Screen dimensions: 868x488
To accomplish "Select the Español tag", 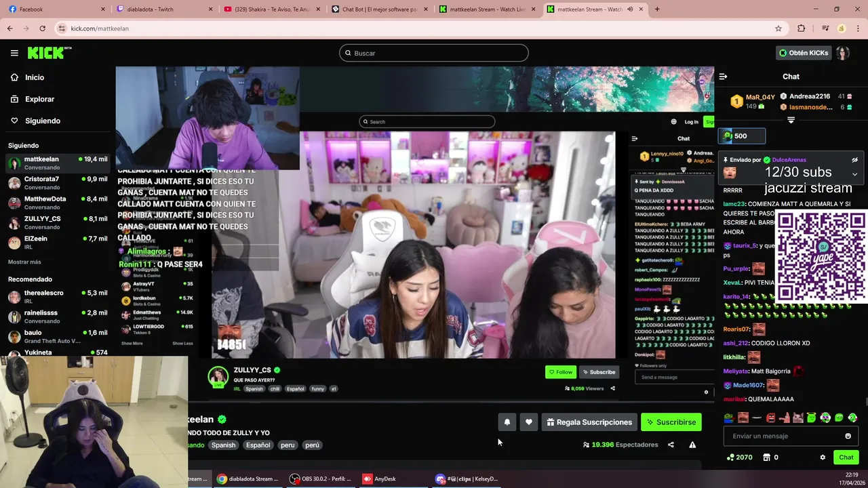I will point(258,445).
